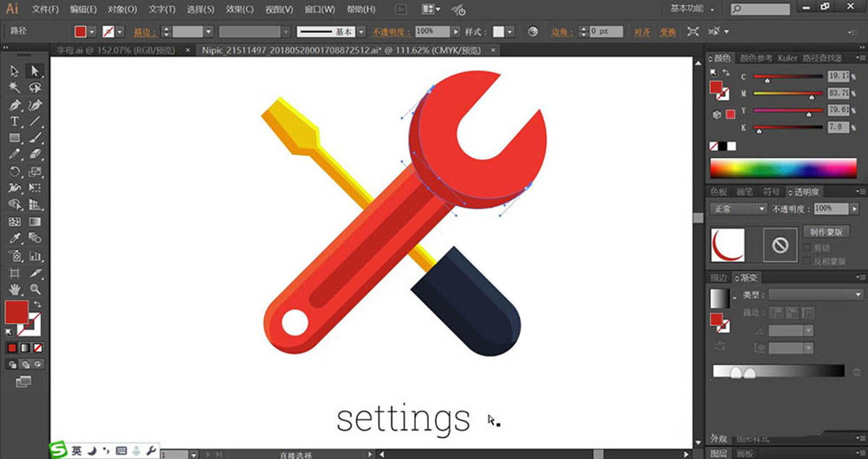Select the Eyedropper tool
Viewport: 868px width, 459px height.
[14, 239]
